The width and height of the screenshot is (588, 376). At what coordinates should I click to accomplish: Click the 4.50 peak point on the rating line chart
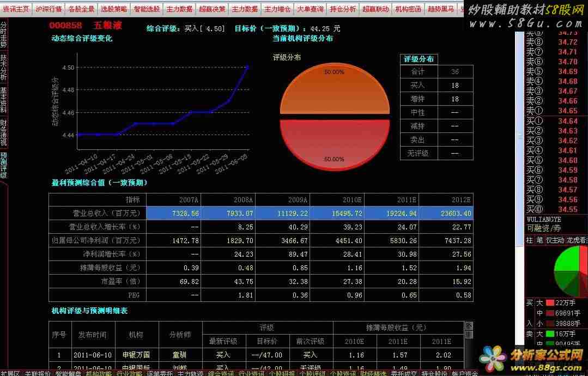pyautogui.click(x=247, y=68)
